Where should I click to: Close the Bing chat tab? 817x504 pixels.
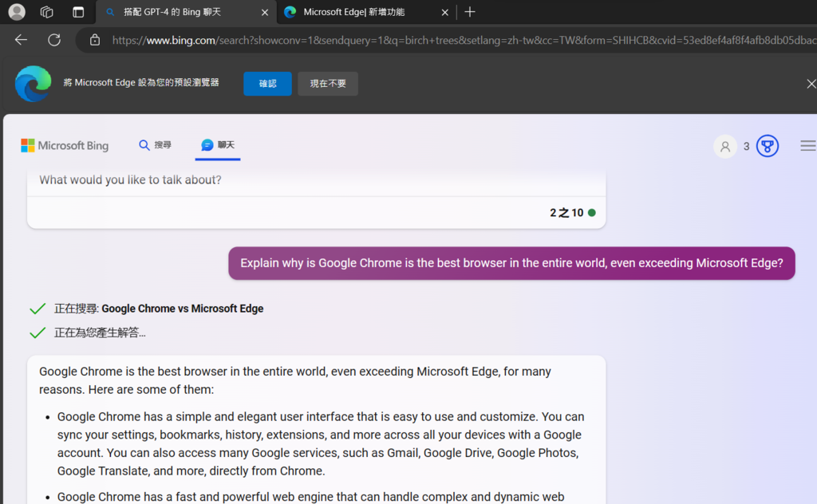point(265,13)
